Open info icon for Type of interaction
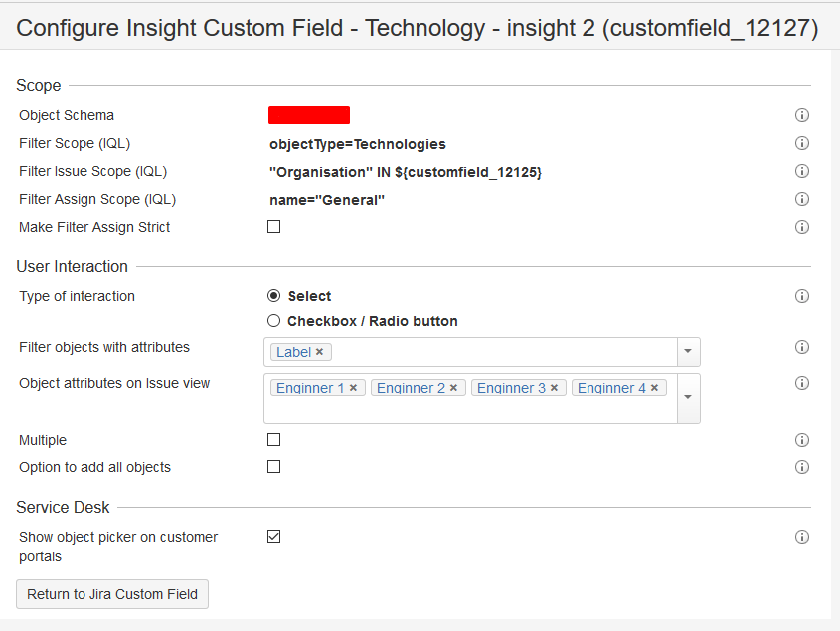The width and height of the screenshot is (840, 631). (x=801, y=296)
